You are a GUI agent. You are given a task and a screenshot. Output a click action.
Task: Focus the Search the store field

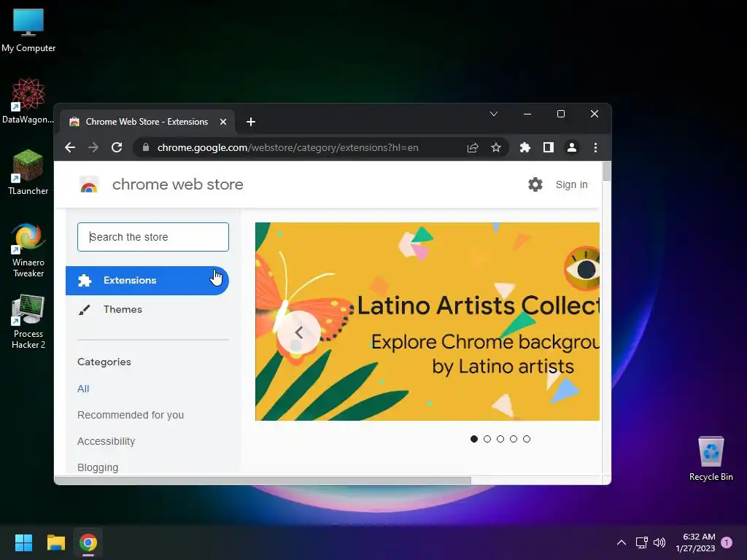coord(153,237)
